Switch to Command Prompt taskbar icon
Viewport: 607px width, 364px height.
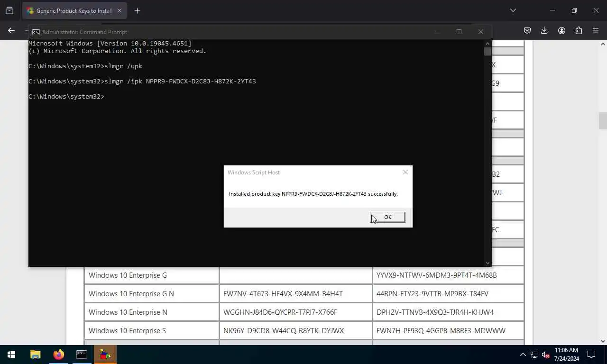point(82,354)
